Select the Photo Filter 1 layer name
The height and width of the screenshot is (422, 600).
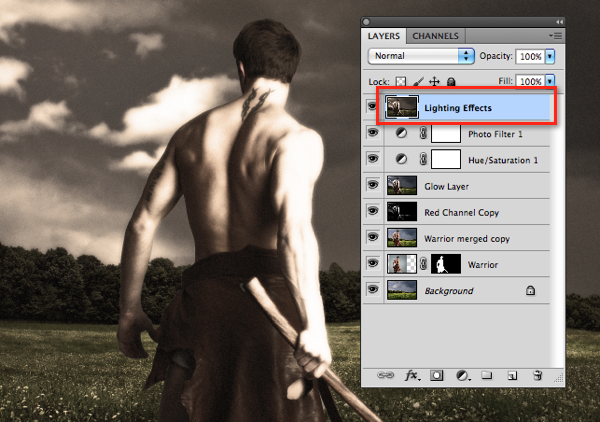pyautogui.click(x=495, y=134)
